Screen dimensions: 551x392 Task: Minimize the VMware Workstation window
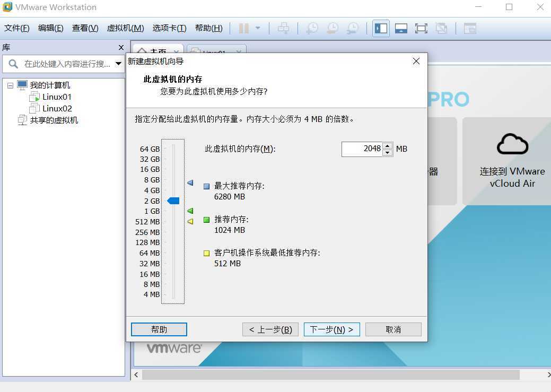[x=478, y=7]
